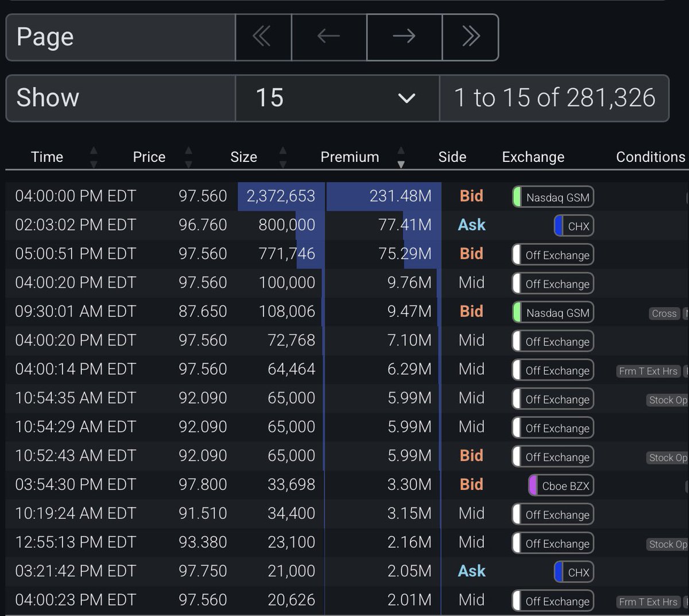Viewport: 689px width, 616px height.
Task: Select the 05:00:51 PM EDT time cell
Action: [x=76, y=254]
